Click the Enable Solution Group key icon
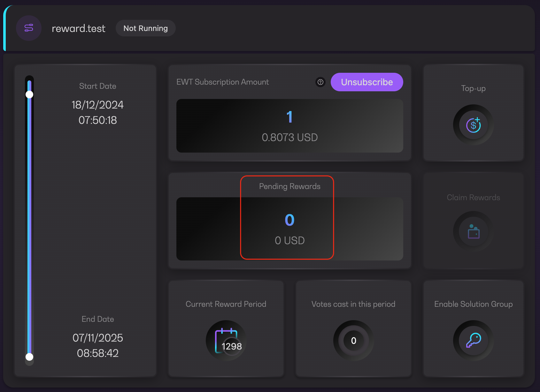Viewport: 540px width, 392px height. coord(473,341)
